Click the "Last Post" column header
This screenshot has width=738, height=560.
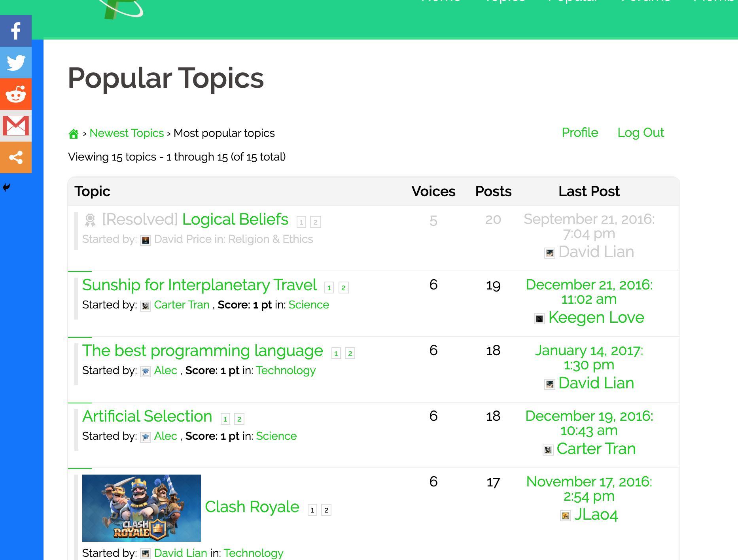click(x=589, y=191)
